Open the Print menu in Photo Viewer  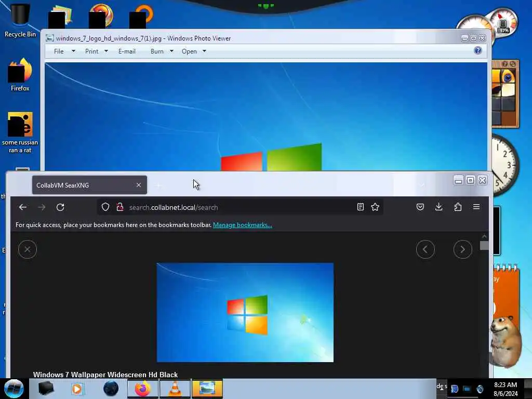point(91,51)
